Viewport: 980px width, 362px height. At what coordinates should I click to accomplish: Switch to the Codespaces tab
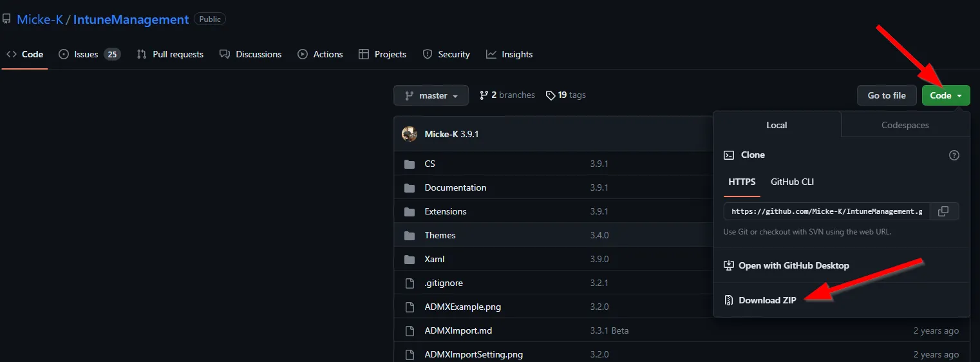coord(905,125)
